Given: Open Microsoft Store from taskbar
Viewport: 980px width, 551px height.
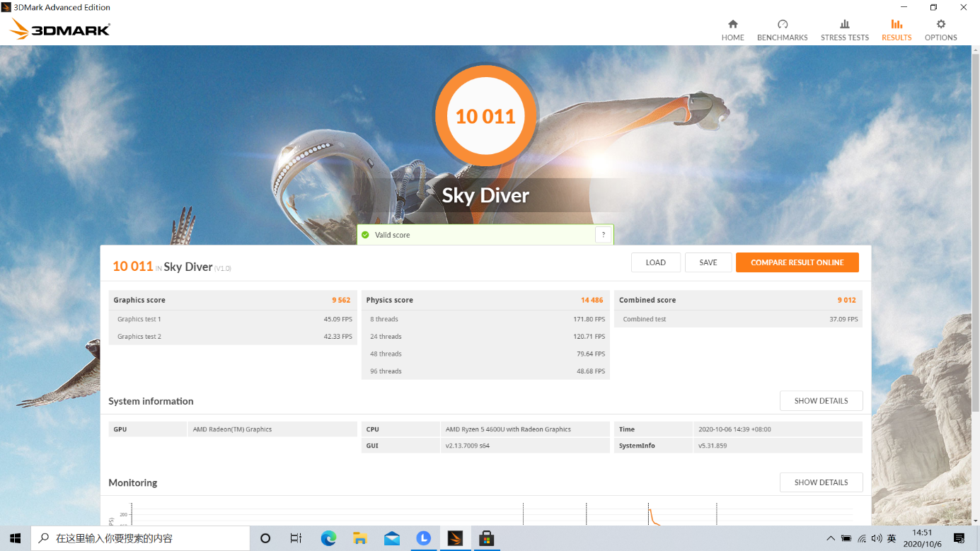Looking at the screenshot, I should (486, 538).
